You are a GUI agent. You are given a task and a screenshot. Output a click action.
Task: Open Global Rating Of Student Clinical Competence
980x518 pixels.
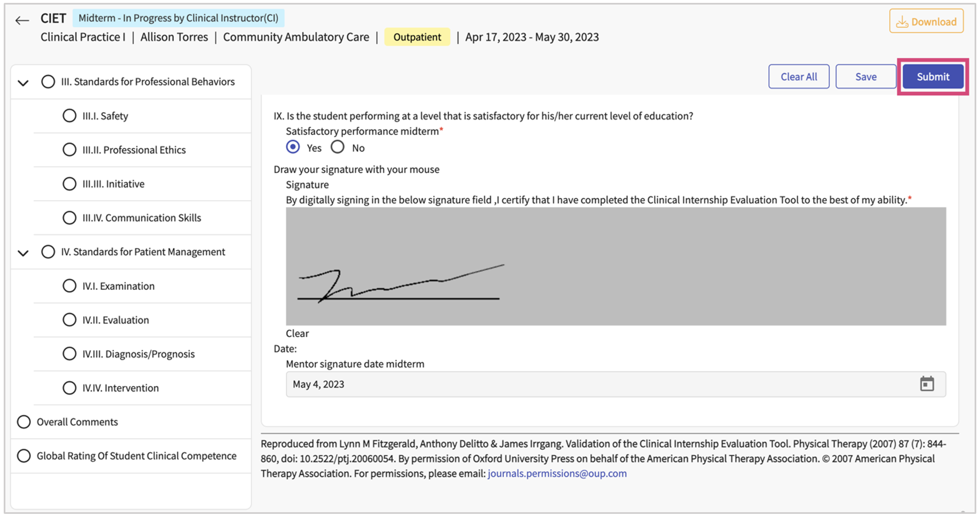(136, 456)
